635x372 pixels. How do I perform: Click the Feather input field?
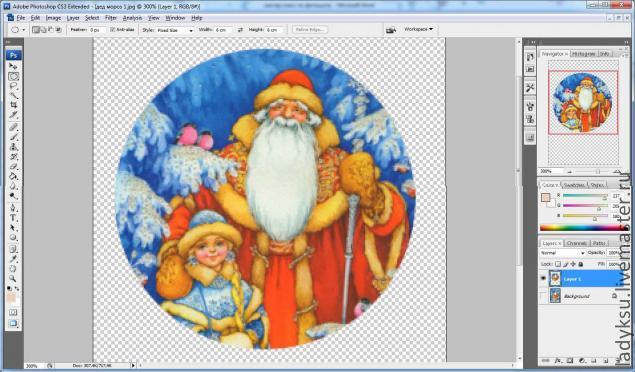tap(97, 30)
